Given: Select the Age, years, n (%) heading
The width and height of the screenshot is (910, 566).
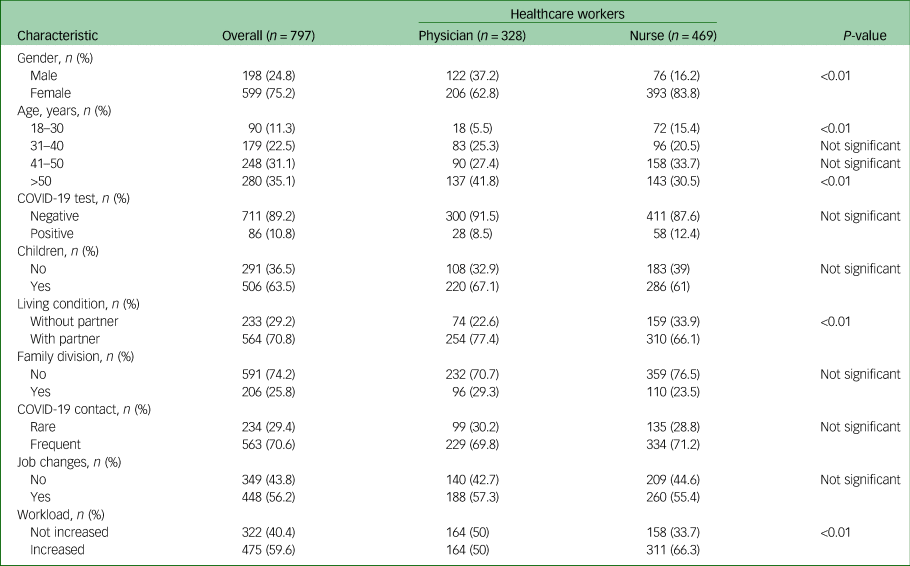Looking at the screenshot, I should tap(64, 110).
